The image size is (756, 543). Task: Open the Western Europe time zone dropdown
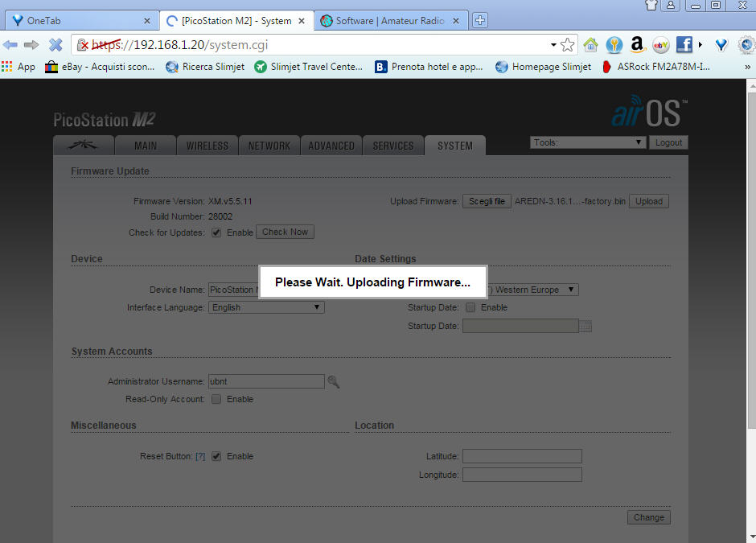tap(532, 290)
